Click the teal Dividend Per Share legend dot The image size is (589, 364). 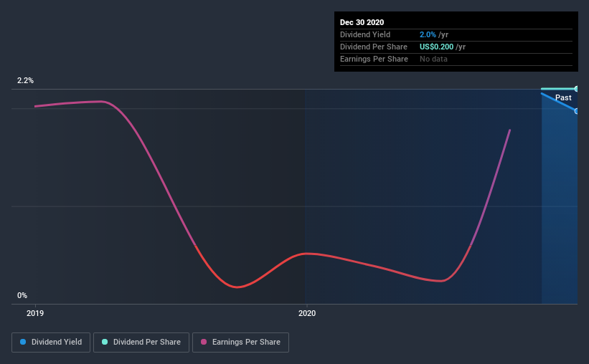(105, 342)
